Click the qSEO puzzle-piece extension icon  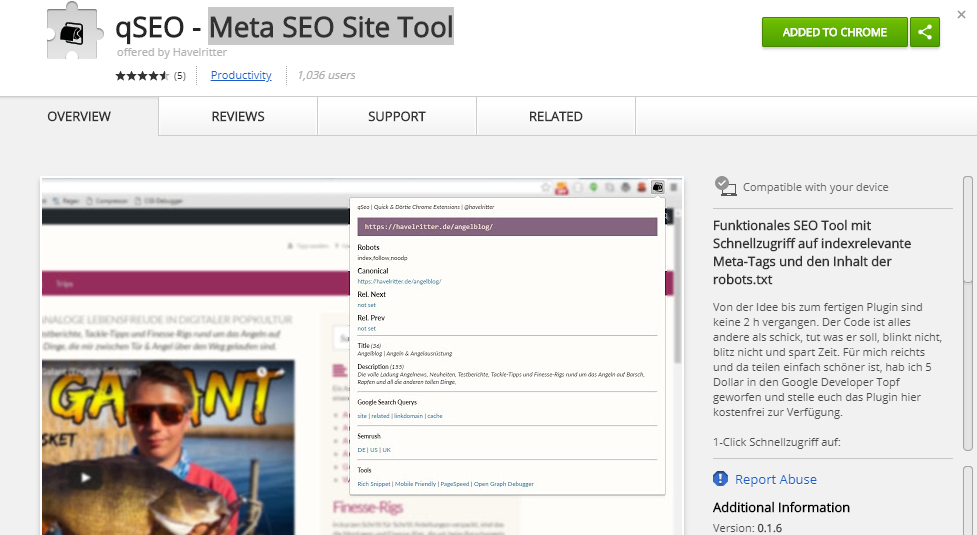coord(75,31)
